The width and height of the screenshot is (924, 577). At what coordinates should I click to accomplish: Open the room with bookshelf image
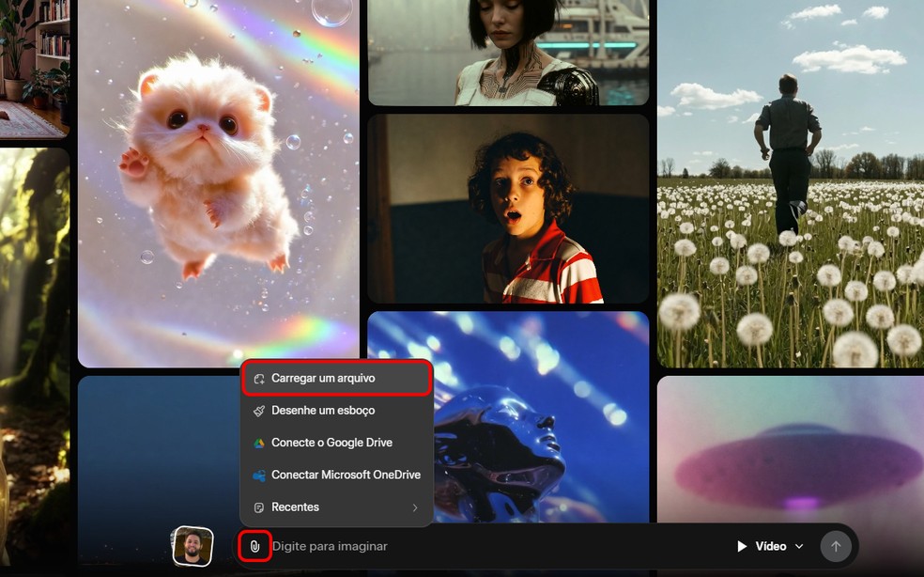(x=35, y=69)
